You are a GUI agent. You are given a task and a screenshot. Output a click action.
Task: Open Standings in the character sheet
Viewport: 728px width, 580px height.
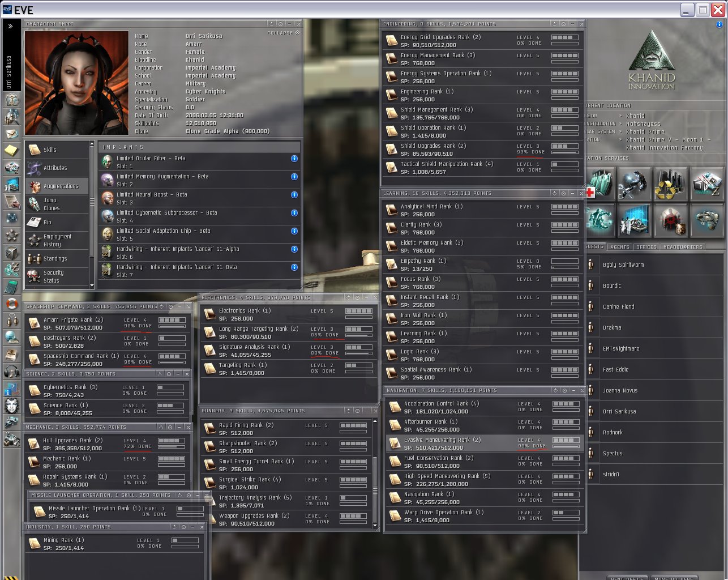pyautogui.click(x=57, y=258)
